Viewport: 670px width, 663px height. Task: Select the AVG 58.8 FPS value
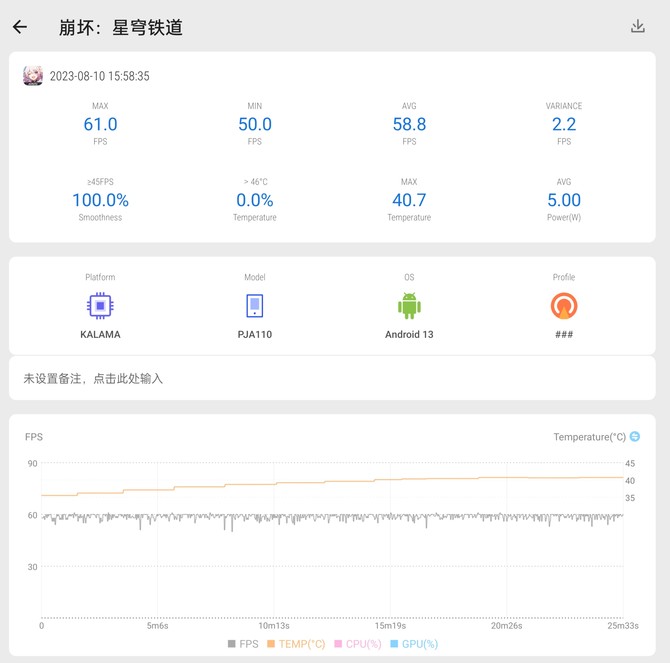point(409,124)
